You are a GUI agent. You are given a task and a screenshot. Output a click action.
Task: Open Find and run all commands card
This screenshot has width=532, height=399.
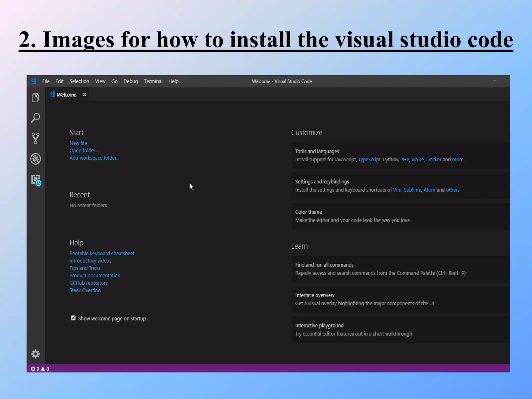click(401, 269)
